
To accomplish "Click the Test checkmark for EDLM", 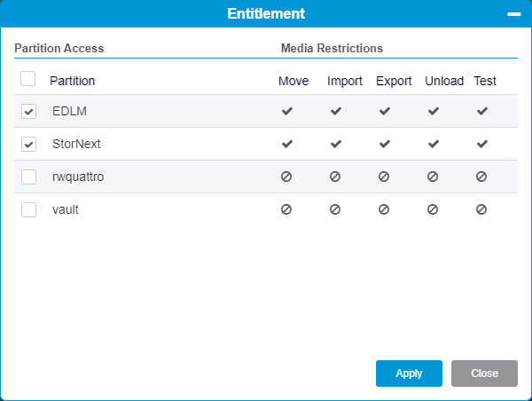I will 481,112.
